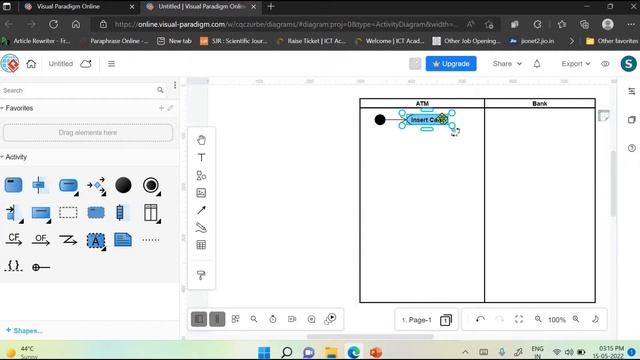
Task: Activate the Text tool
Action: [201, 158]
